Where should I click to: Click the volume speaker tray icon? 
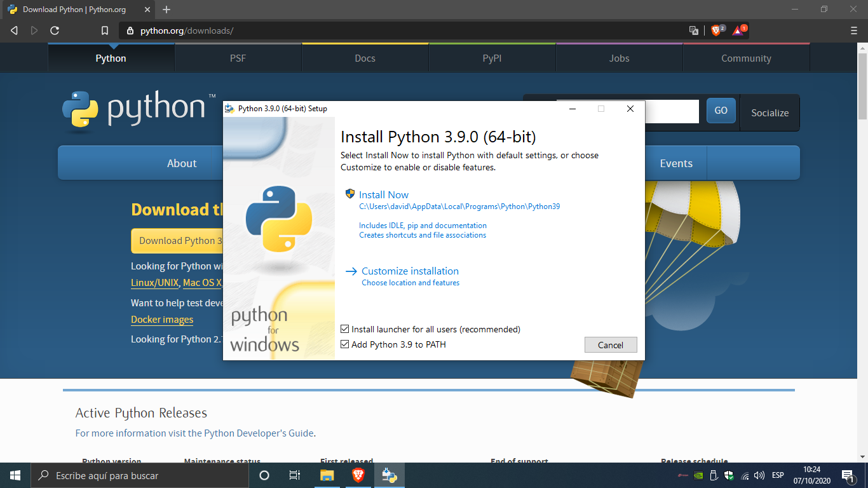click(759, 475)
